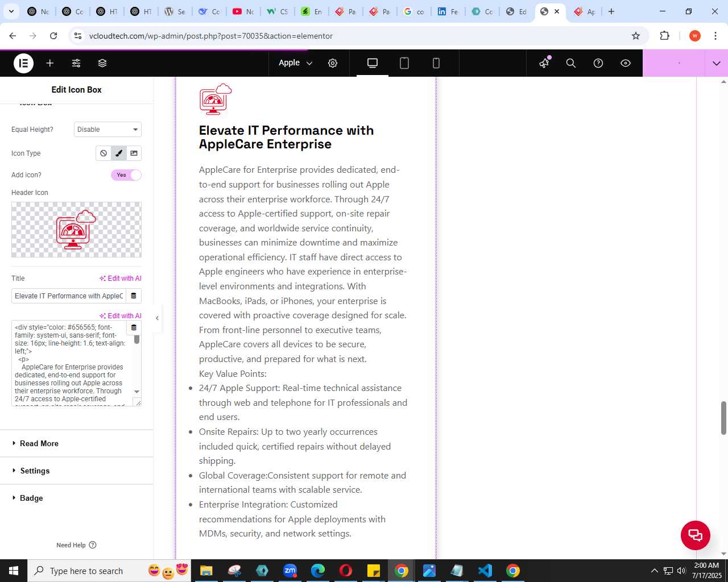Open browser extensions puzzle icon

664,36
